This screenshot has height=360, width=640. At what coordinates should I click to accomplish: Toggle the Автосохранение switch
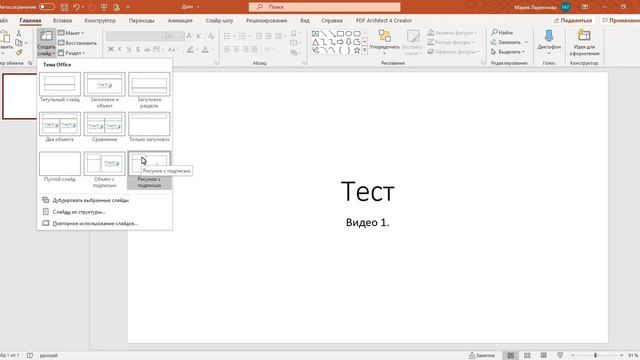(47, 7)
